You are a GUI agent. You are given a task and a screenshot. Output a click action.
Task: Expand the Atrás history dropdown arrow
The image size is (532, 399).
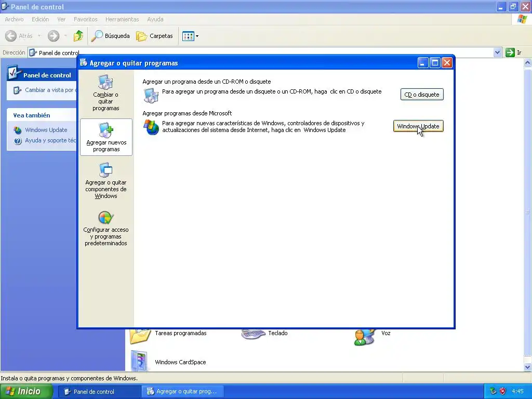pos(39,36)
